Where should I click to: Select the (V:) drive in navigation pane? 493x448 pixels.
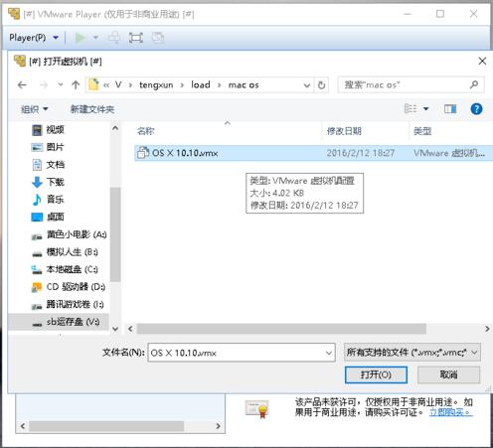59,322
